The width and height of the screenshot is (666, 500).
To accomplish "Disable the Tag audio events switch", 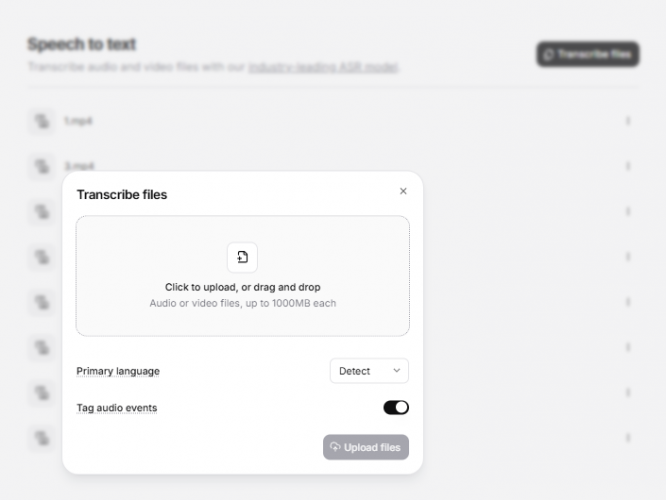I will 396,407.
